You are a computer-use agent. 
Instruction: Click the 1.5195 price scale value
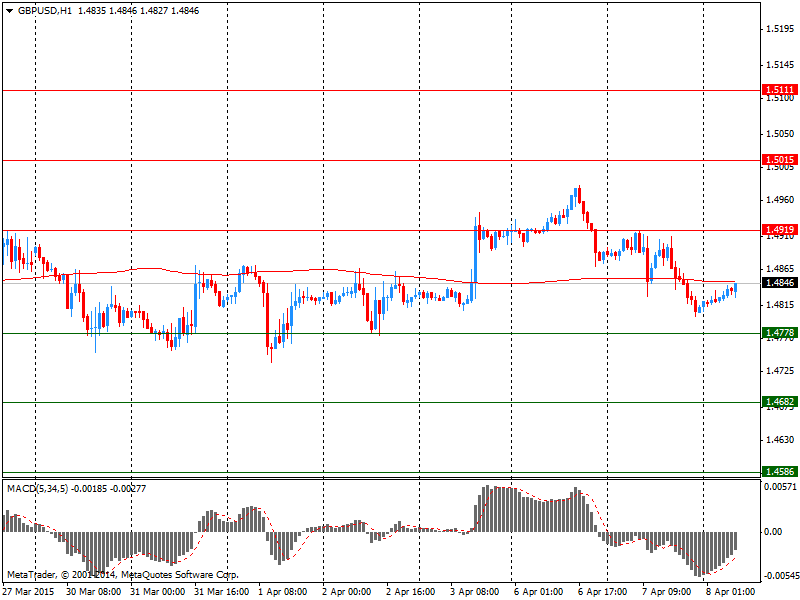(x=780, y=29)
